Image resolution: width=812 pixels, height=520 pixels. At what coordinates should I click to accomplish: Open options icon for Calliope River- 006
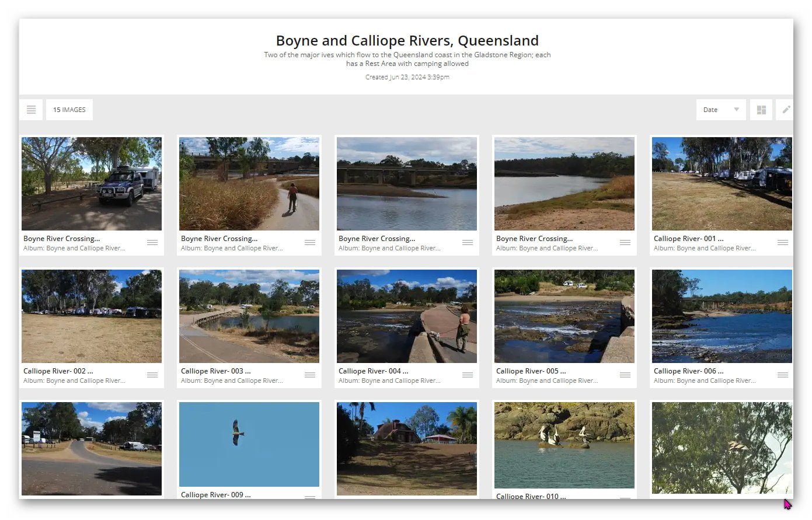[x=782, y=375]
